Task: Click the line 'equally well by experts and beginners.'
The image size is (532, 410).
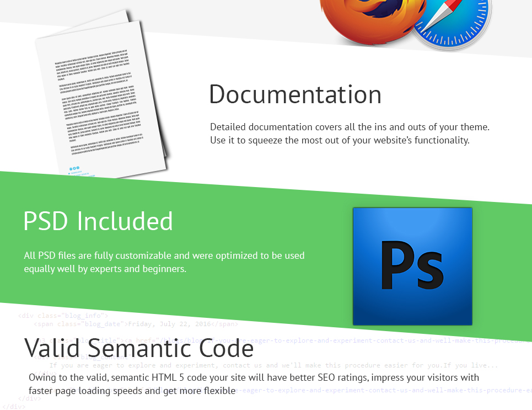Action: click(105, 269)
